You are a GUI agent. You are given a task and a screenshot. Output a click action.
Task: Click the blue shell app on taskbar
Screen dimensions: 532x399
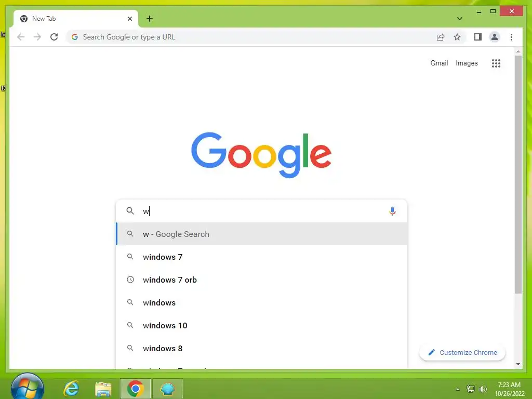tap(168, 389)
